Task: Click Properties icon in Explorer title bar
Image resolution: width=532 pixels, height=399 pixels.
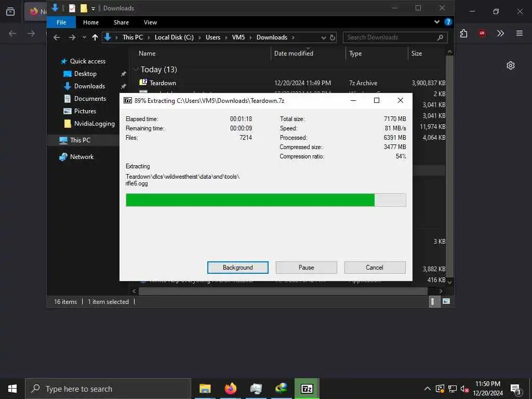Action: point(72,8)
